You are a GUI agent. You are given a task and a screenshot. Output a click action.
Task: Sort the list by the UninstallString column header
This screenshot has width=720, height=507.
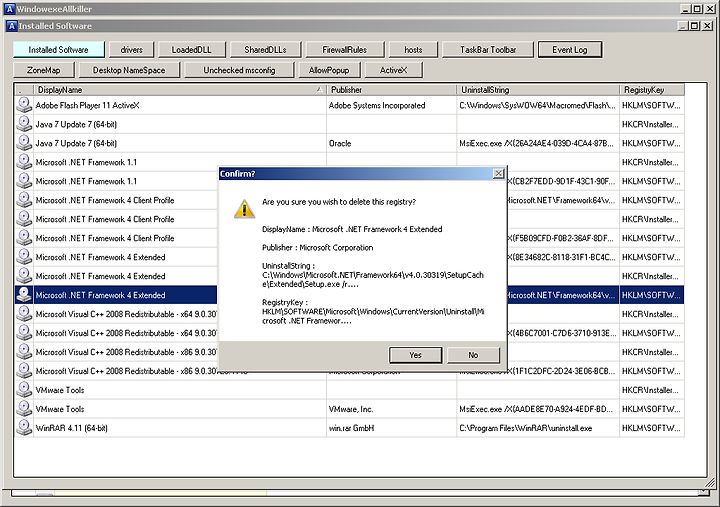[538, 90]
